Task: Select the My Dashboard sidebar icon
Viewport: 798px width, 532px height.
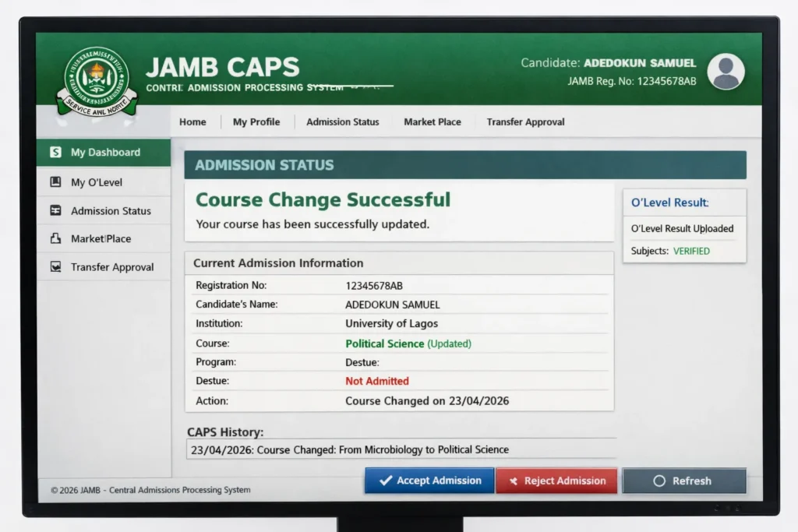Action: [x=55, y=153]
